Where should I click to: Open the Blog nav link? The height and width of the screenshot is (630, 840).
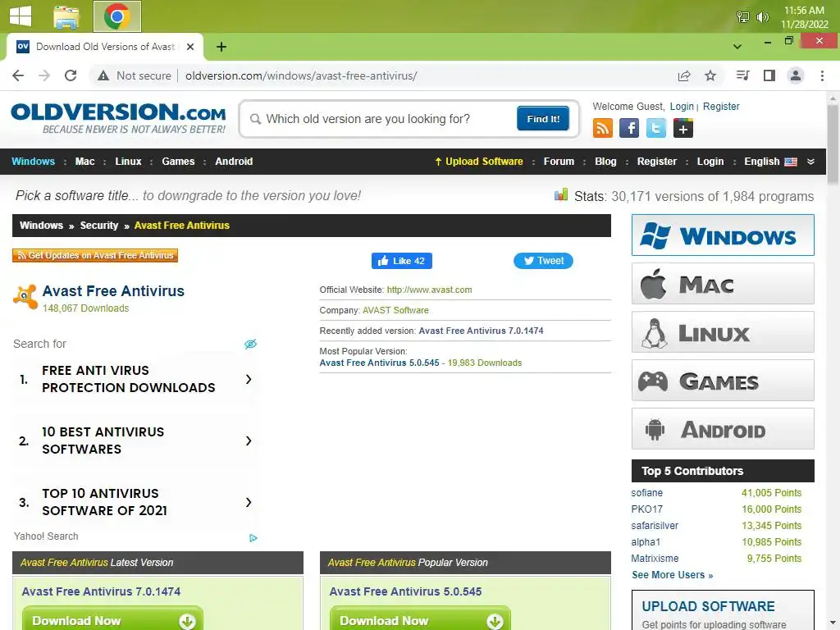pyautogui.click(x=605, y=162)
